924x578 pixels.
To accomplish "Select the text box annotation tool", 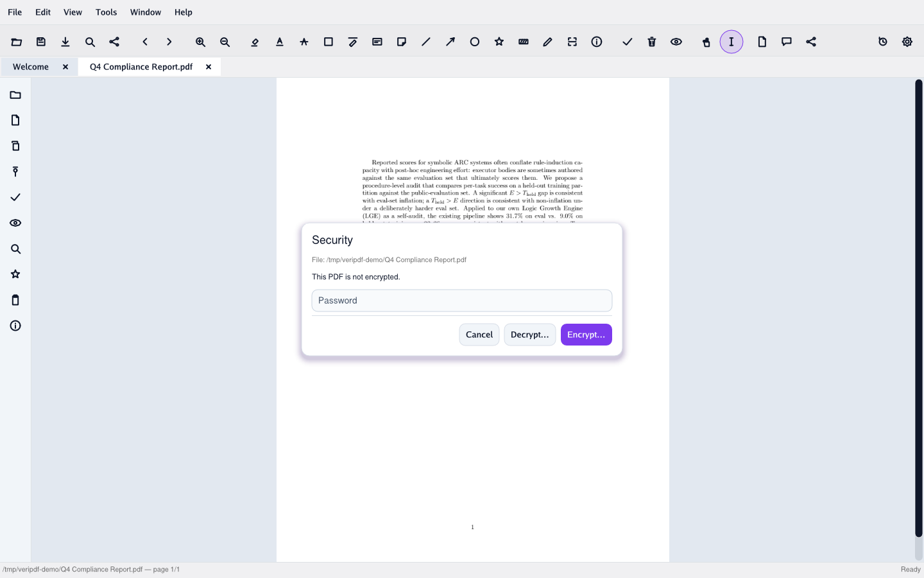I will (377, 42).
